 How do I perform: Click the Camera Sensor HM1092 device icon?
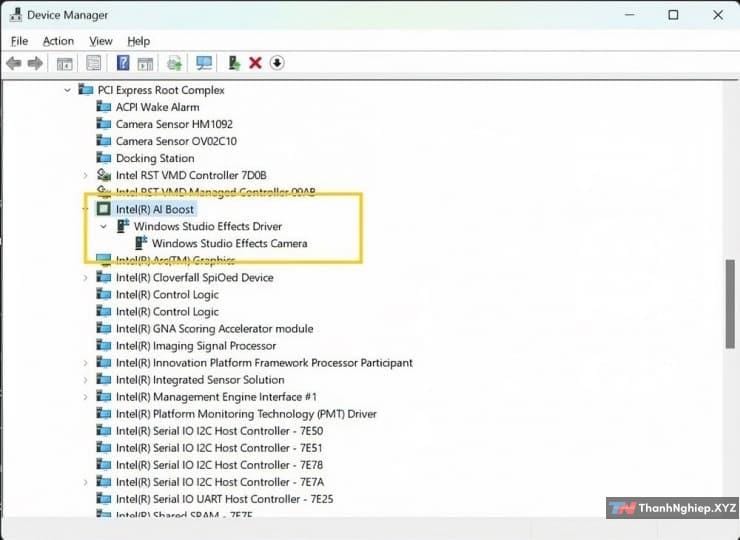click(x=103, y=124)
